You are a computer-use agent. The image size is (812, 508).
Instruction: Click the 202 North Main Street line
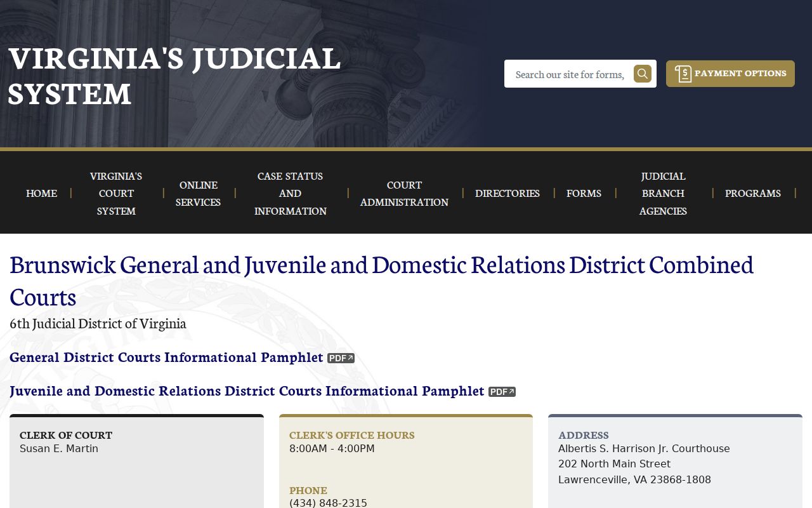pos(614,464)
